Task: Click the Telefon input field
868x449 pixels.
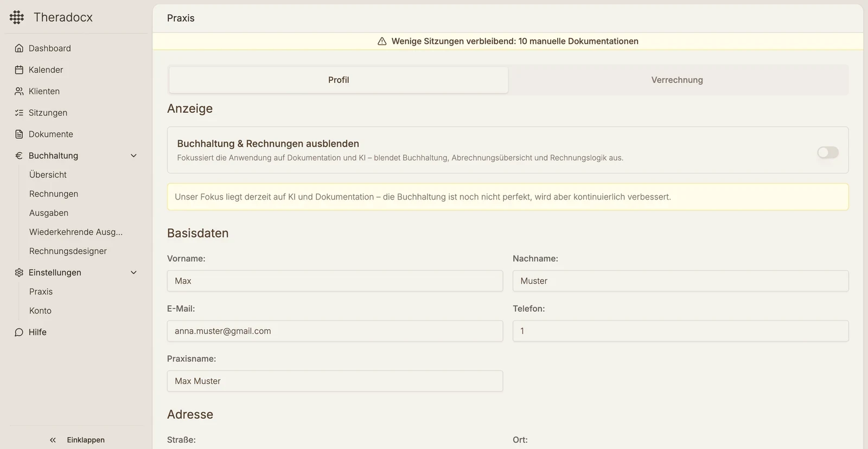Action: pos(680,331)
